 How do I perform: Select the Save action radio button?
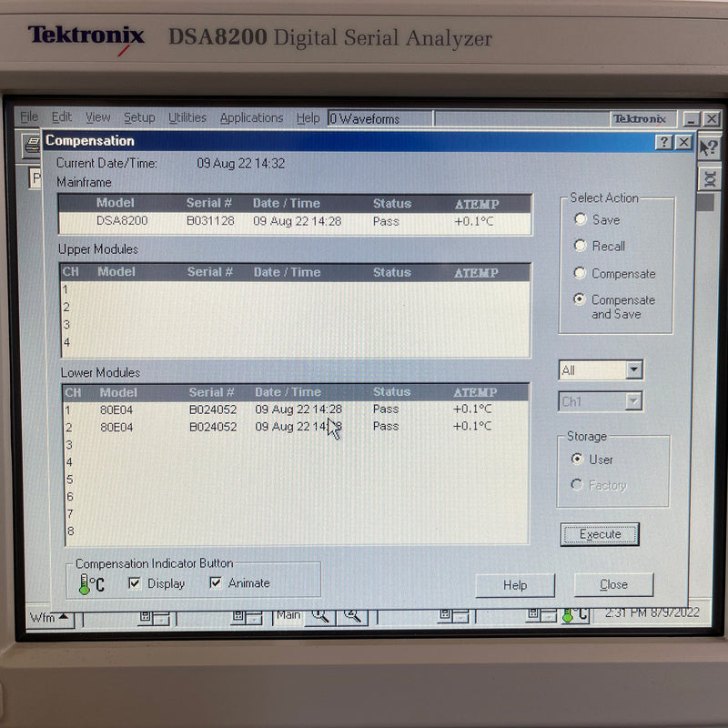581,219
